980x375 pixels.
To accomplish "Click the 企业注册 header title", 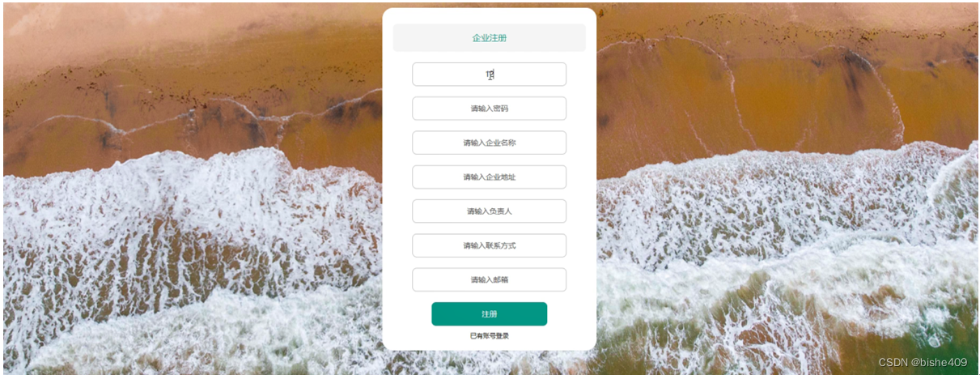I will click(x=490, y=38).
